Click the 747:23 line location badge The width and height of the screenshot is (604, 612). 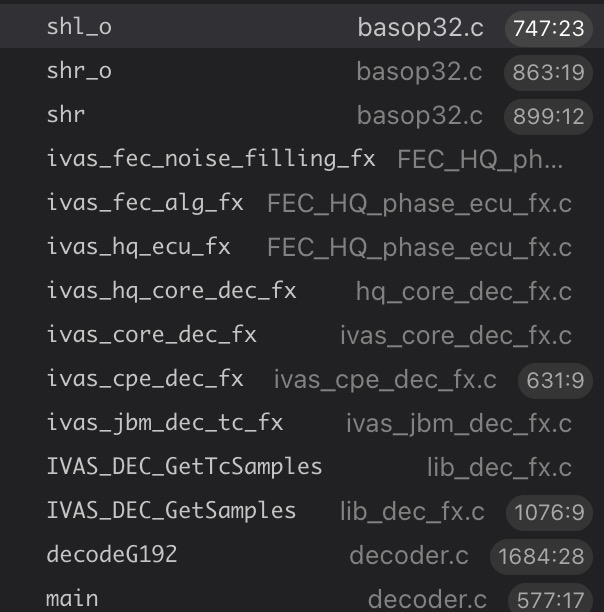(548, 29)
